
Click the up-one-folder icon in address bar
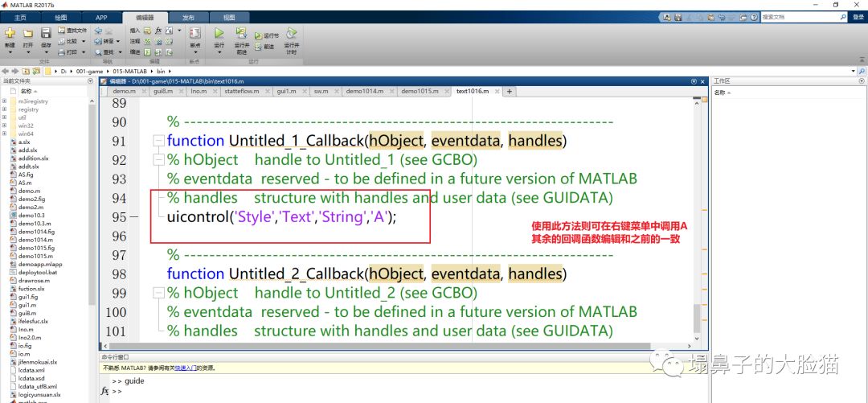coord(26,71)
